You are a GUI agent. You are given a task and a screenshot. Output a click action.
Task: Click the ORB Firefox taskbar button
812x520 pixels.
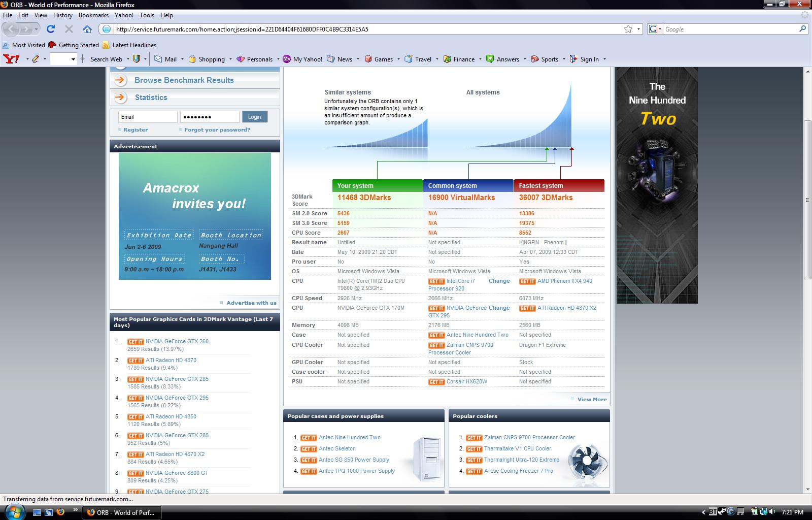pos(122,512)
